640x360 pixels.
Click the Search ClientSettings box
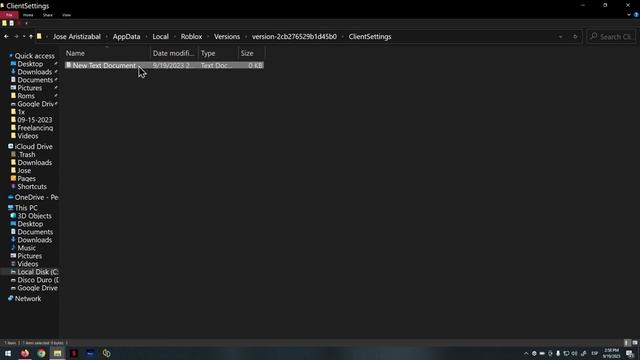[x=611, y=37]
